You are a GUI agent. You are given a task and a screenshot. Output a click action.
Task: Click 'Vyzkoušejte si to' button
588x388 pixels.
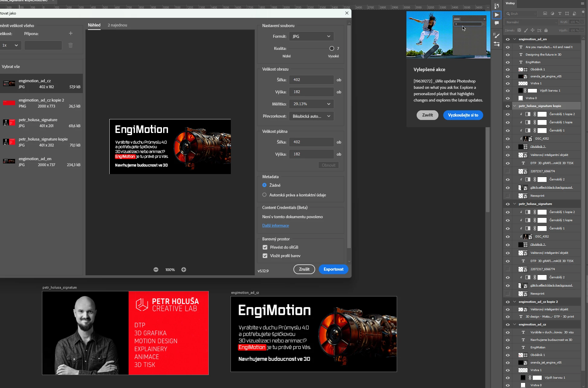463,115
